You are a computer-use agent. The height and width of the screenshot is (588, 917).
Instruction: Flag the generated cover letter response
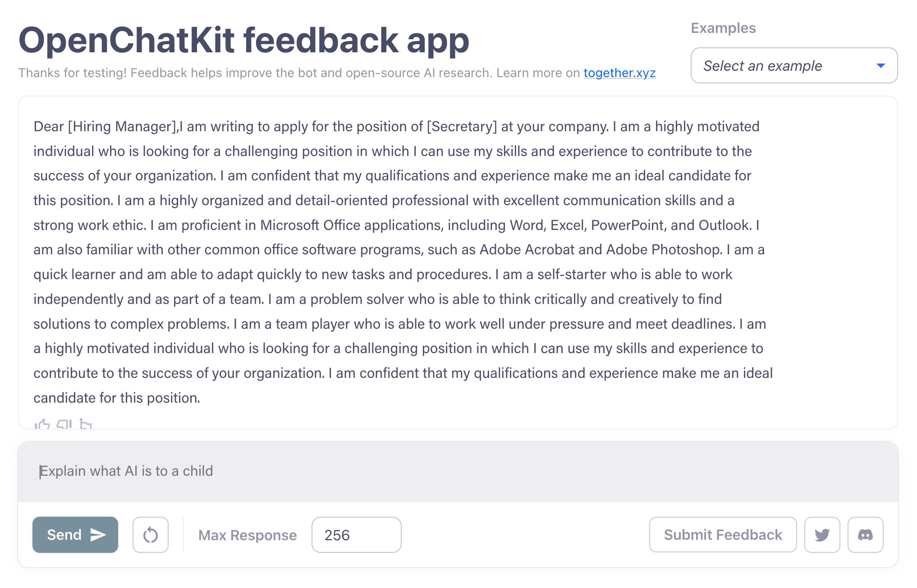(x=86, y=424)
